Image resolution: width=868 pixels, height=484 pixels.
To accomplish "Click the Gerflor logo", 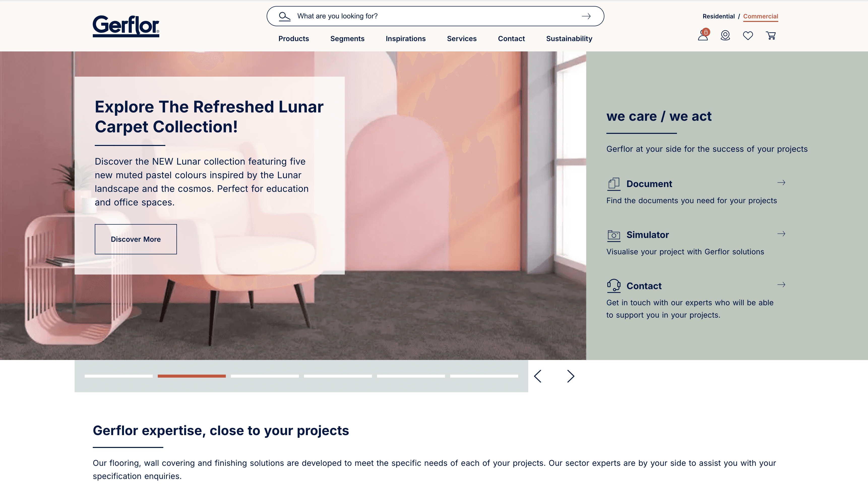I will click(x=126, y=26).
